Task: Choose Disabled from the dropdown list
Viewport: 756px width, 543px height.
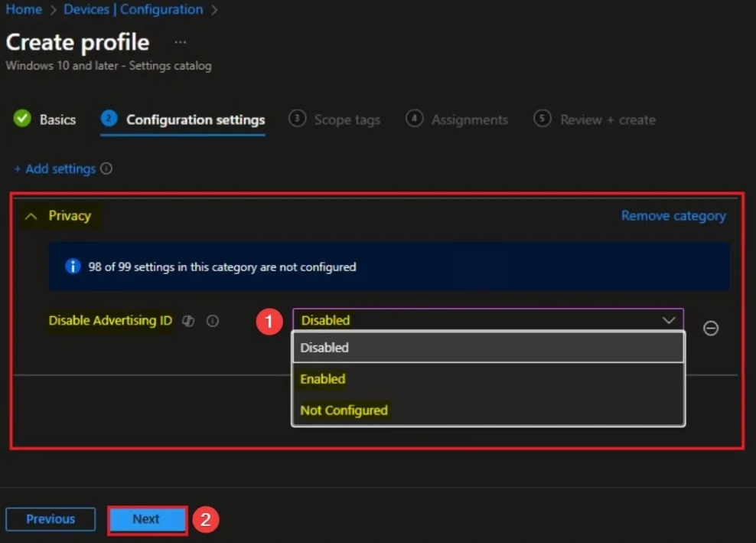Action: pyautogui.click(x=488, y=348)
